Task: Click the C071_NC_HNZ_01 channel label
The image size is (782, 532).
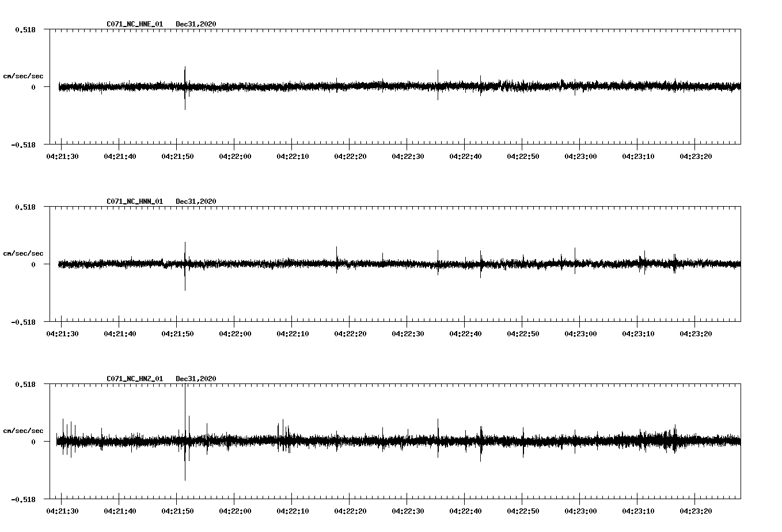Action: (134, 379)
